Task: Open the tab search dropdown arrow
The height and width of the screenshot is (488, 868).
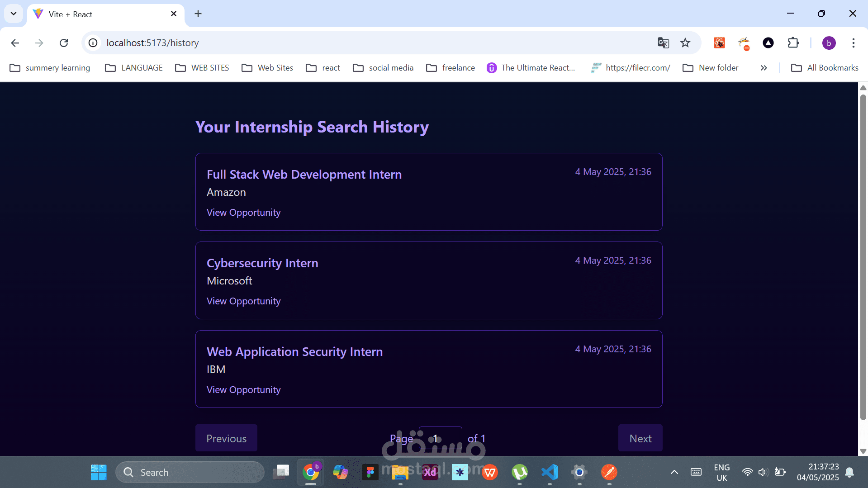Action: 14,14
